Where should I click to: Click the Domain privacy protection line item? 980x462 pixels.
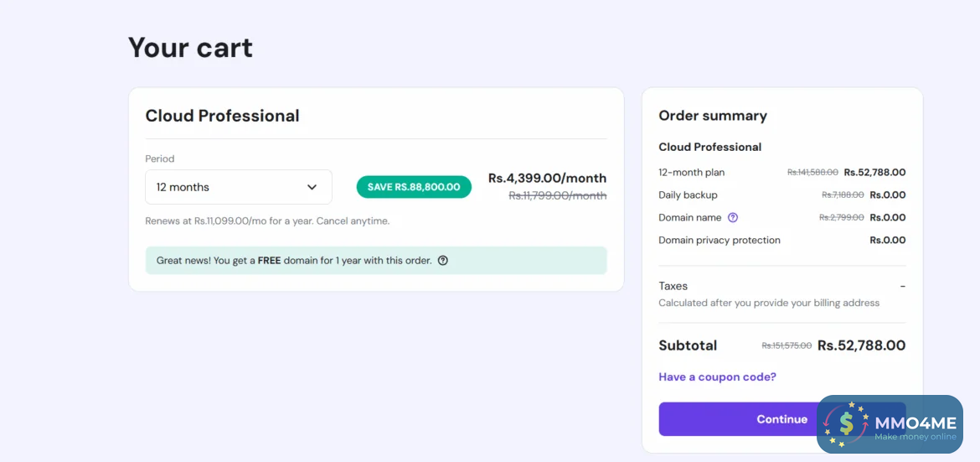click(719, 241)
